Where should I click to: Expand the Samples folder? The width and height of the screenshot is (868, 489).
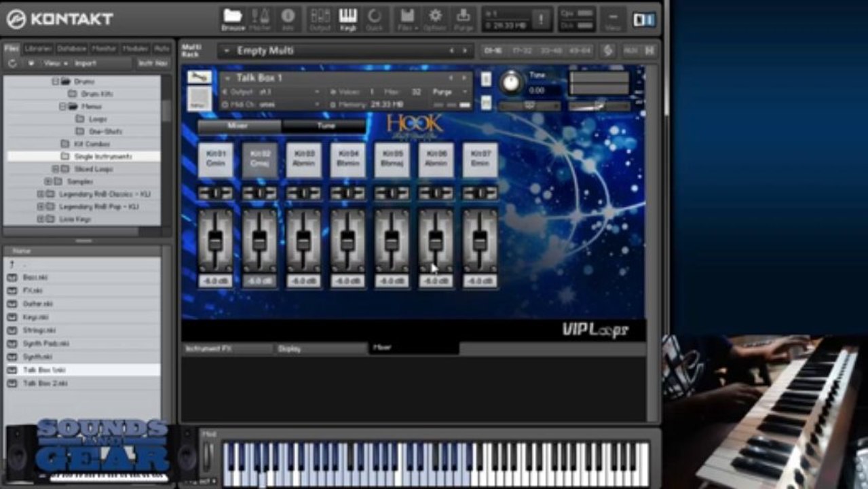coord(48,182)
